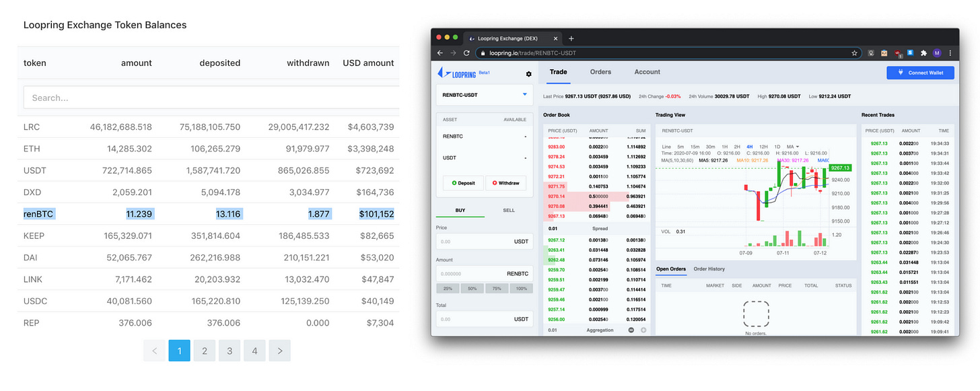Go to next page in token table

coord(279,351)
